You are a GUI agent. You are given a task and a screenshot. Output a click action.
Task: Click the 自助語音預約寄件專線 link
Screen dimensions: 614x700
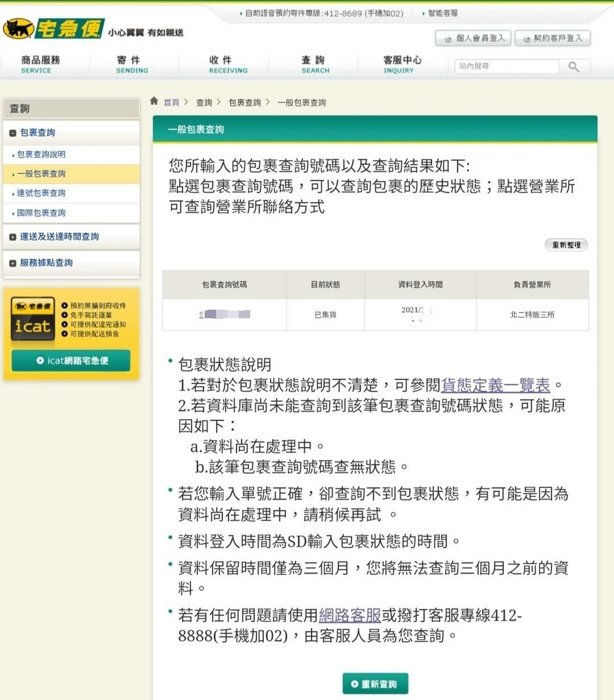pyautogui.click(x=323, y=14)
